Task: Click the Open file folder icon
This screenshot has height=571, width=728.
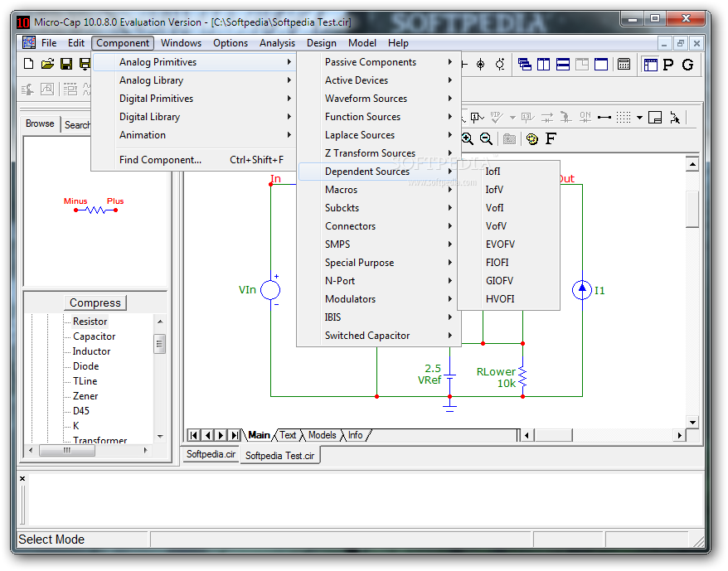Action: [x=47, y=64]
